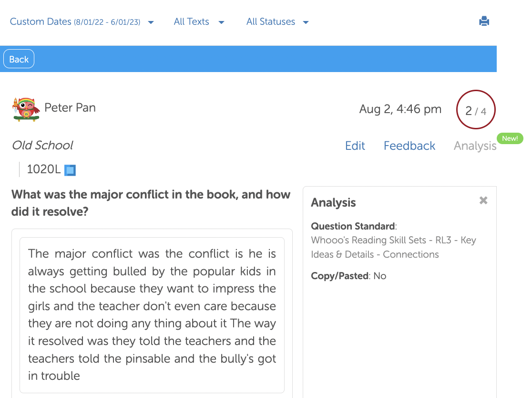Click the 1020L Lexile level
Viewport: 532px width, 398px height.
tap(44, 169)
